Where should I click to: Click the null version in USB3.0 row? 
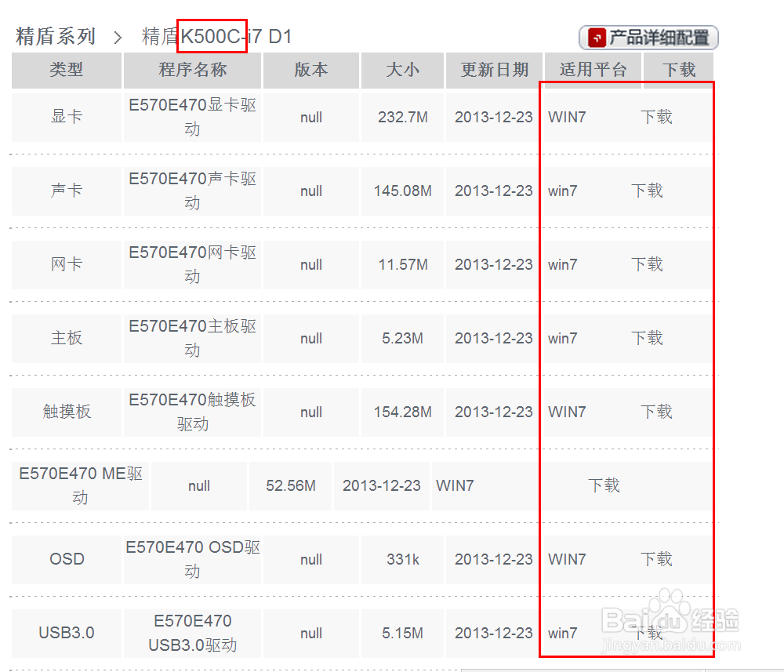coord(311,633)
